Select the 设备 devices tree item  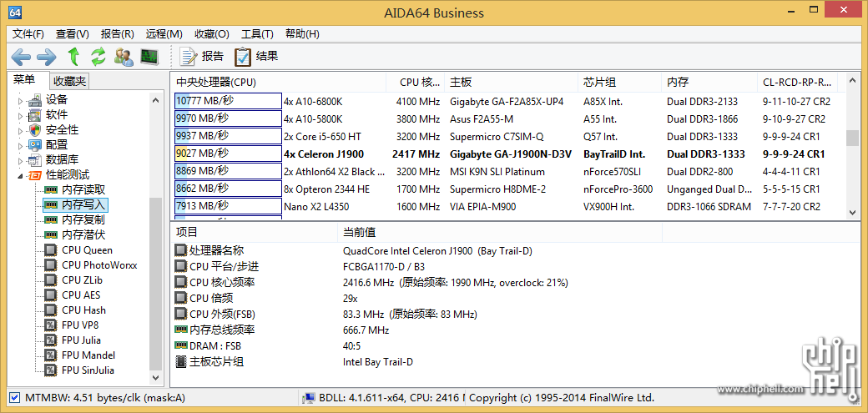pyautogui.click(x=57, y=100)
